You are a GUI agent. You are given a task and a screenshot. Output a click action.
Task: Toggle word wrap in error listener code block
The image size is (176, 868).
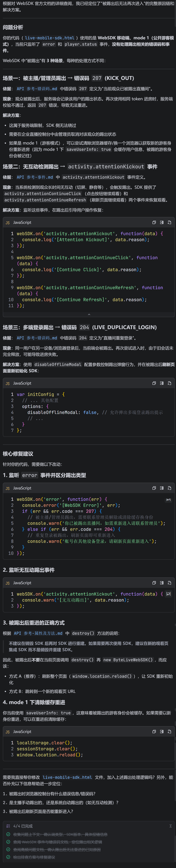[x=168, y=500]
